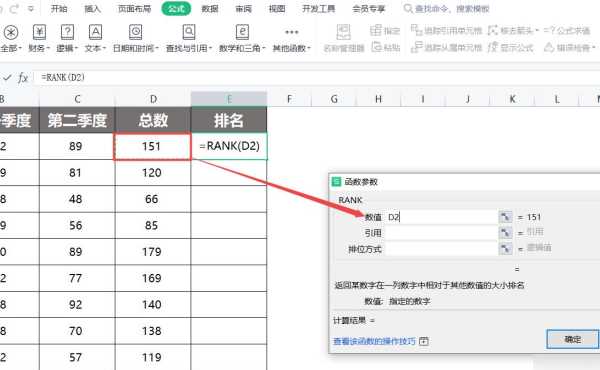Open the 查看该函数的操作技巧 link
The height and width of the screenshot is (370, 600).
(x=374, y=341)
